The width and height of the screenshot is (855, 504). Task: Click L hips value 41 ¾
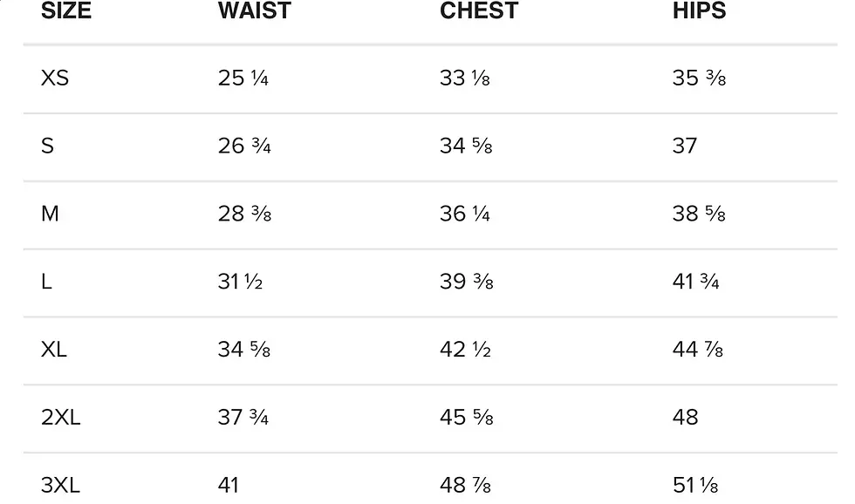[x=695, y=282]
